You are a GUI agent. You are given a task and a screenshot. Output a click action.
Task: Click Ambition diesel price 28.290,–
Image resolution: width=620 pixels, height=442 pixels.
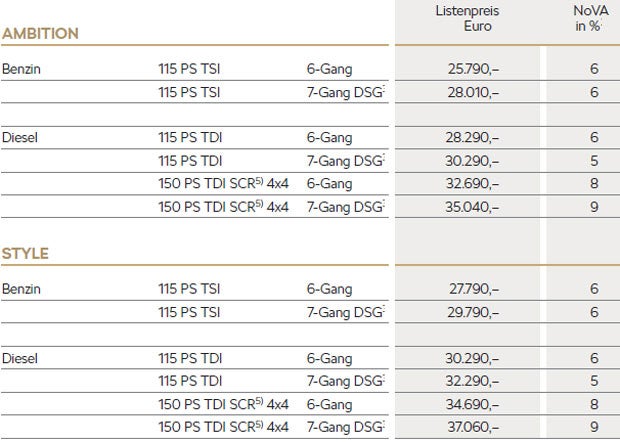pyautogui.click(x=472, y=138)
